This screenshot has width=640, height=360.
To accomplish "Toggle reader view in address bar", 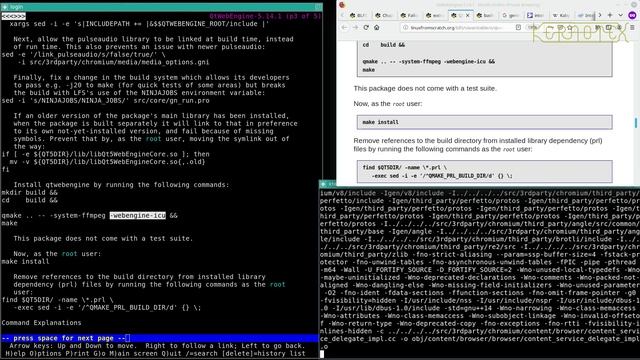I will pyautogui.click(x=518, y=27).
